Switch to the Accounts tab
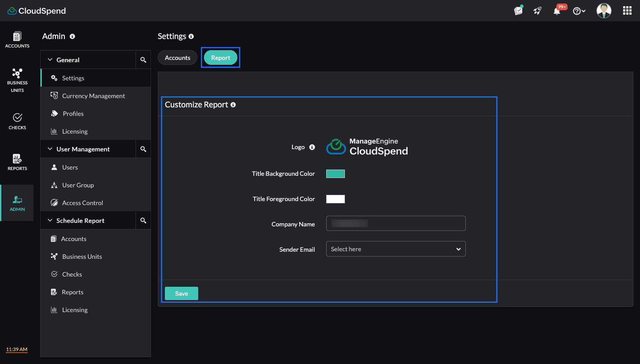 click(x=177, y=57)
